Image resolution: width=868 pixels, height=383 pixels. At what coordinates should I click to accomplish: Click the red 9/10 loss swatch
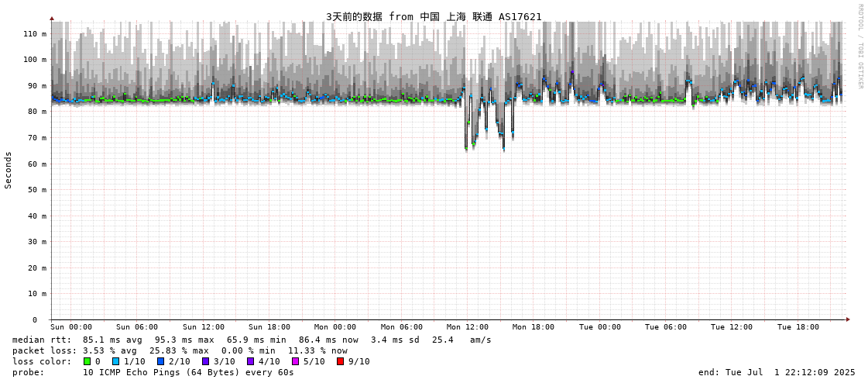click(340, 361)
